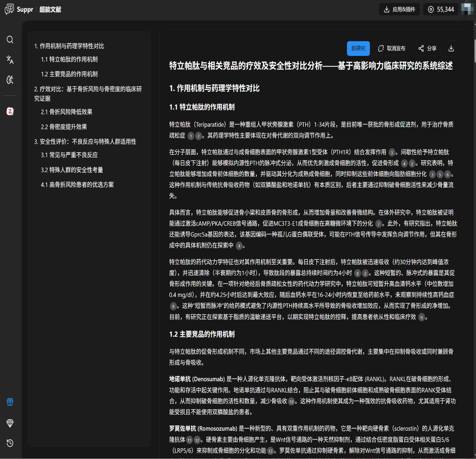The height and width of the screenshot is (459, 476).
Task: Click citation 9 after 临床疗效
Action: [422, 318]
